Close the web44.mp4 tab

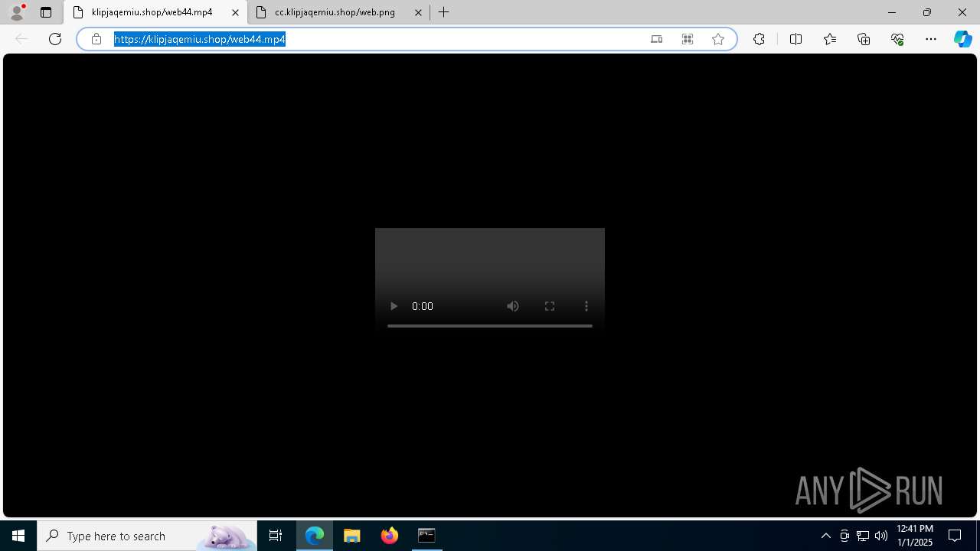235,12
